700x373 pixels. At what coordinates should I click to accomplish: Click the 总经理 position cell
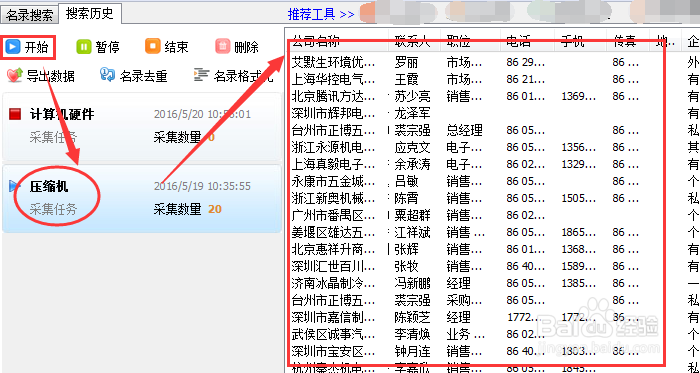pyautogui.click(x=464, y=130)
